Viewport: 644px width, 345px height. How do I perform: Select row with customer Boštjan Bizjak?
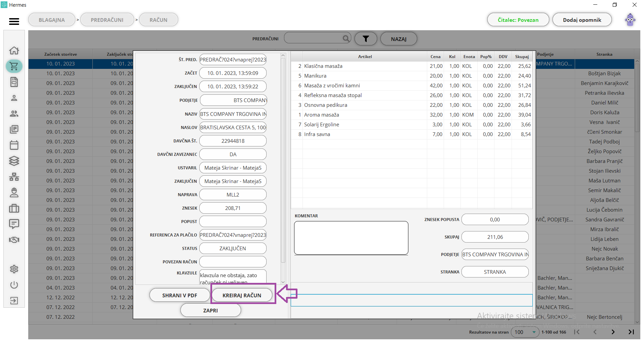pyautogui.click(x=604, y=74)
